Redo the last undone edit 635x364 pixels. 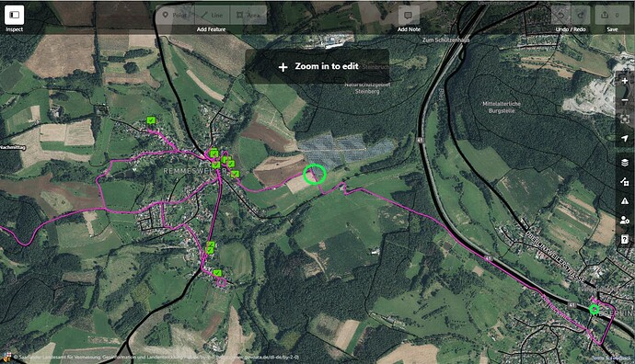(581, 15)
